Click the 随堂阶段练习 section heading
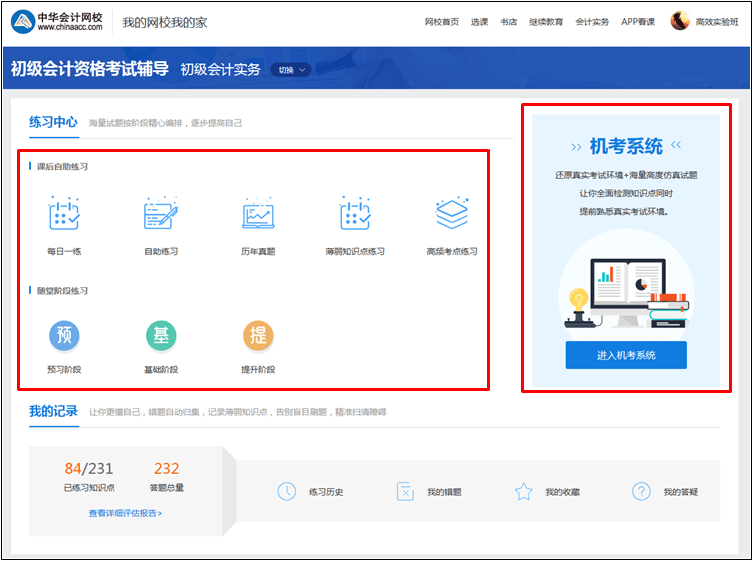Viewport: 753px width, 561px height. 62,291
